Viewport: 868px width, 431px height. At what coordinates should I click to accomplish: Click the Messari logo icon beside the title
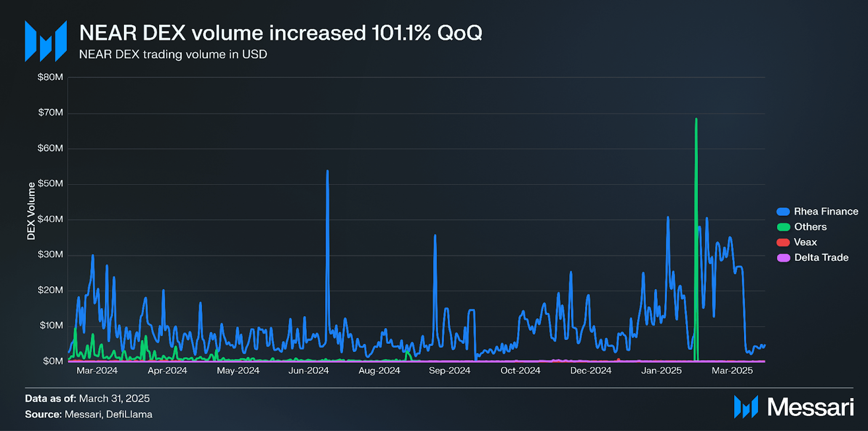[46, 41]
